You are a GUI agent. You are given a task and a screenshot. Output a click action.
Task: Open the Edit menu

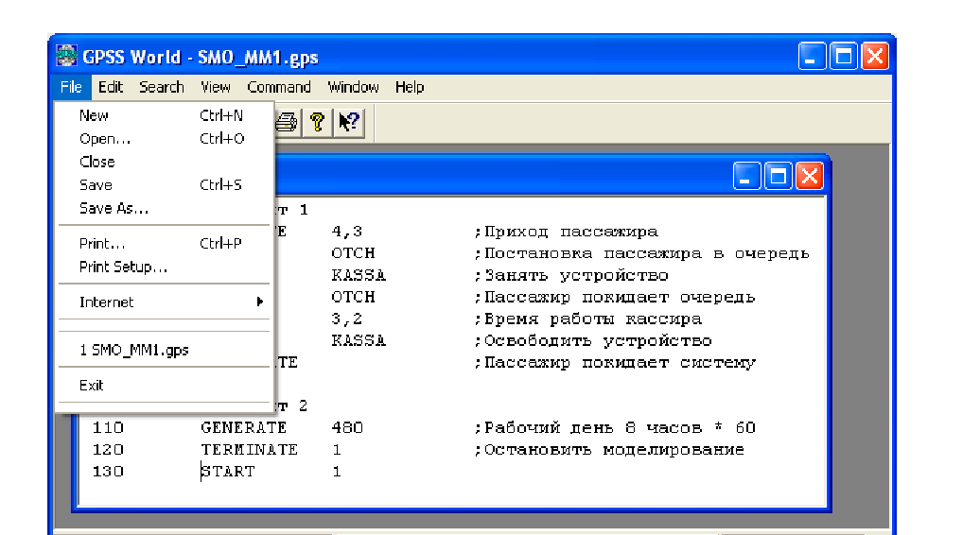(111, 87)
